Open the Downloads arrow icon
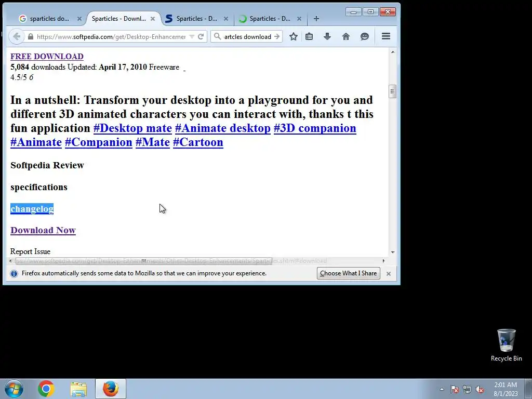Screen dimensions: 532x399 click(x=327, y=36)
